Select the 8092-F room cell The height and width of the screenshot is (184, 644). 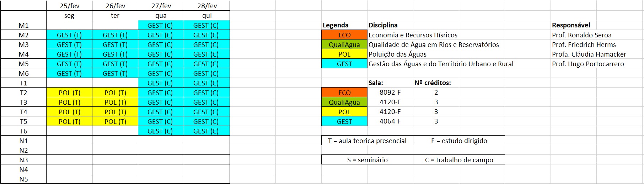click(x=390, y=93)
